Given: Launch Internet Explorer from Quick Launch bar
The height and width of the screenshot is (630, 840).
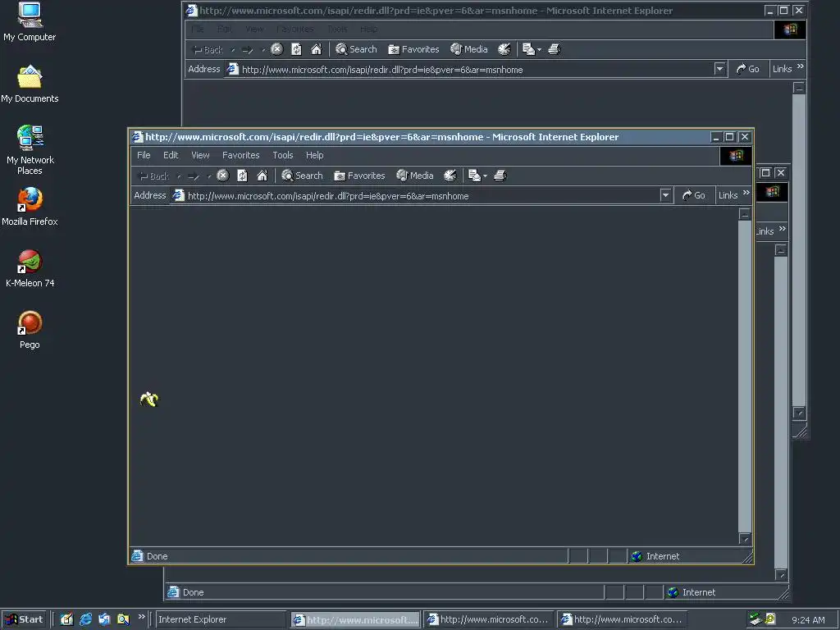Looking at the screenshot, I should 85,619.
